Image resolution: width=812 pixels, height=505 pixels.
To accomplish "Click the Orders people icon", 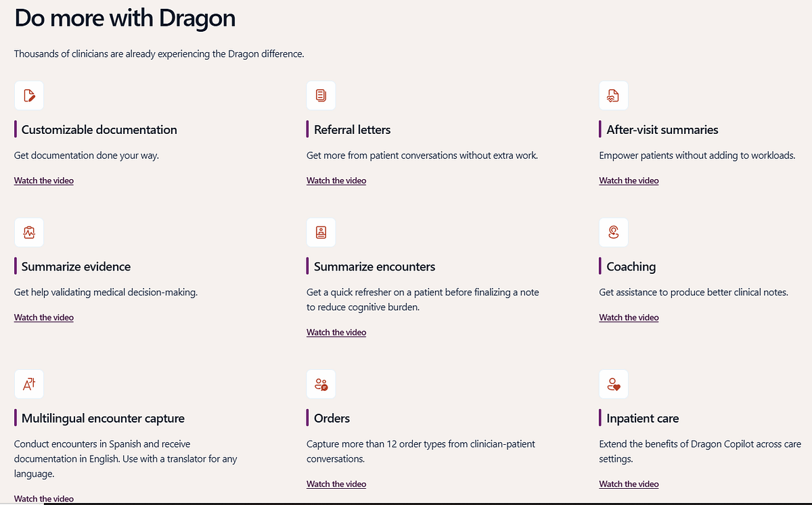I will 321,385.
